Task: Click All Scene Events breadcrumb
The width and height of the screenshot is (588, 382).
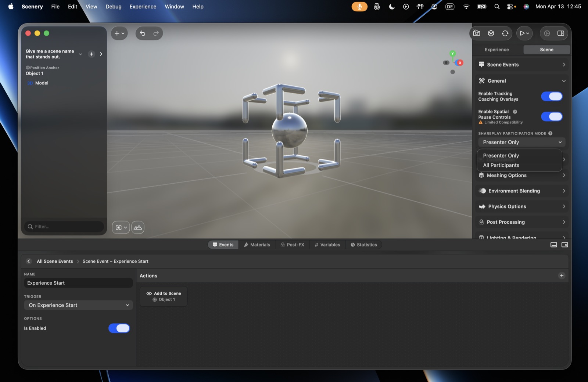Action: [55, 261]
